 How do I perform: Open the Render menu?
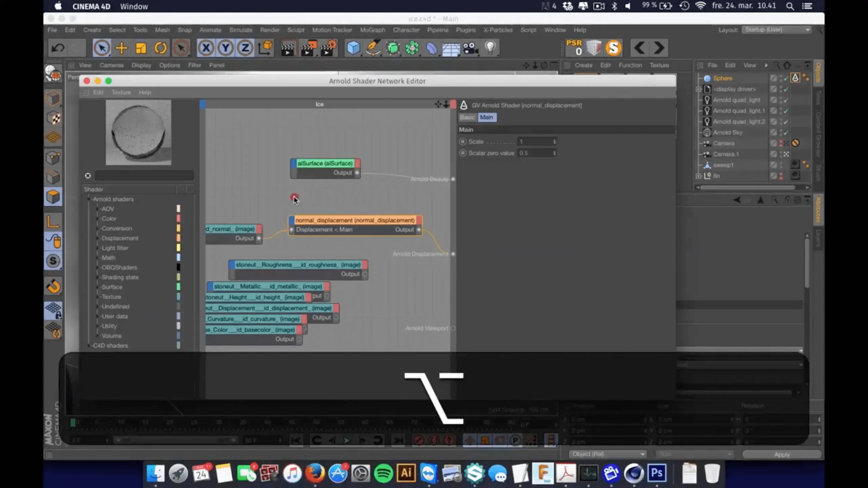coord(270,30)
